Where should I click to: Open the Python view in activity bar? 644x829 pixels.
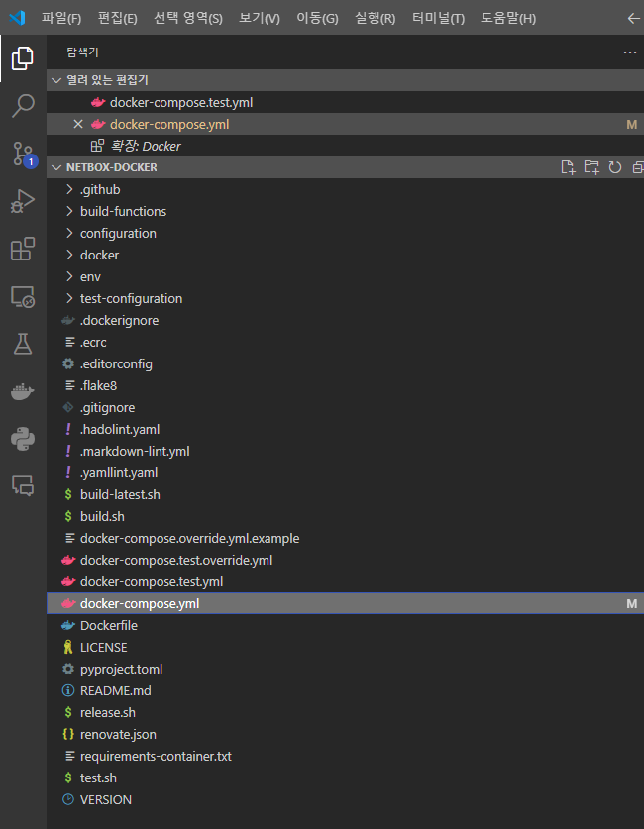click(x=22, y=439)
